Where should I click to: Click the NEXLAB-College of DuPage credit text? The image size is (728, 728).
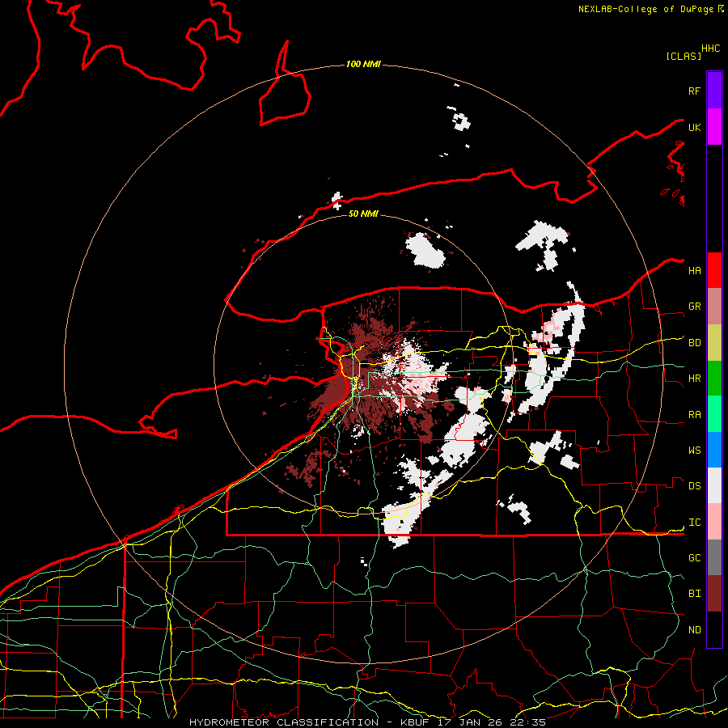tap(645, 9)
